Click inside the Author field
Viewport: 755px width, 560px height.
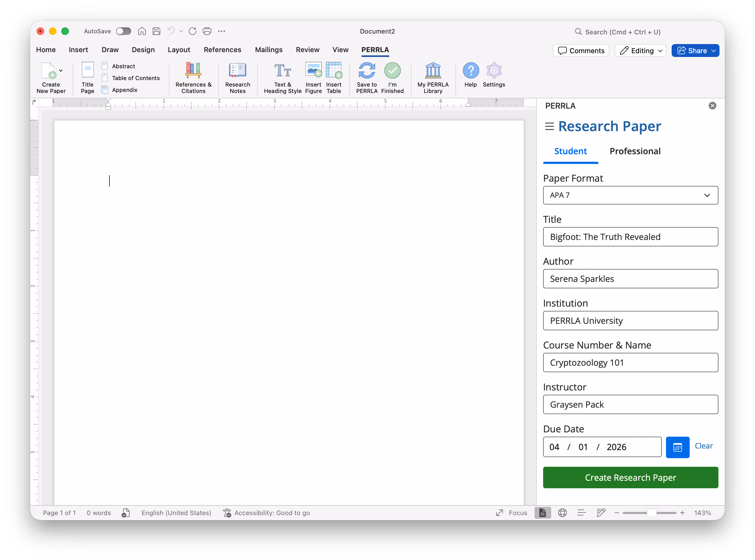[630, 279]
